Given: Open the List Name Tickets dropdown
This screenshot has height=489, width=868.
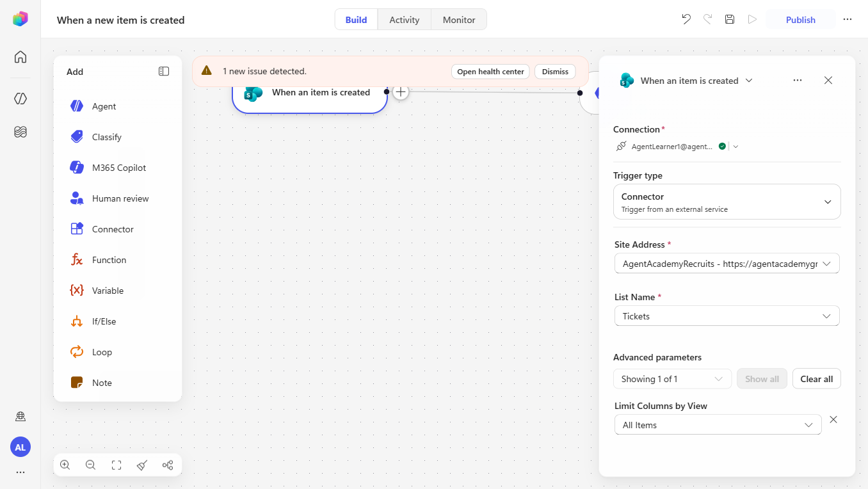Looking at the screenshot, I should tap(727, 316).
